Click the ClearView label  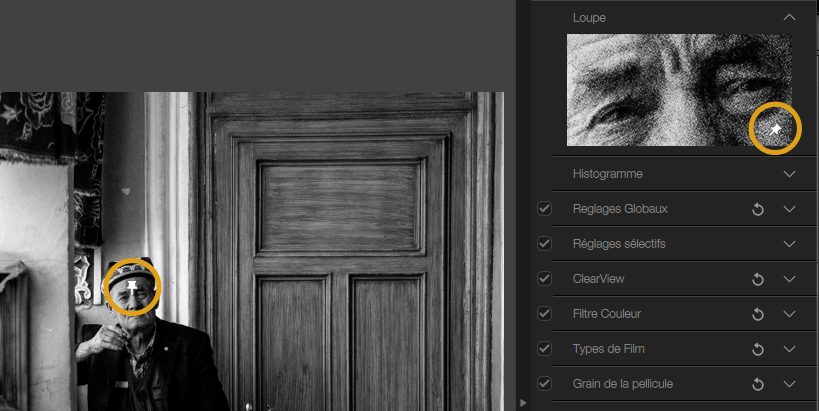[599, 279]
